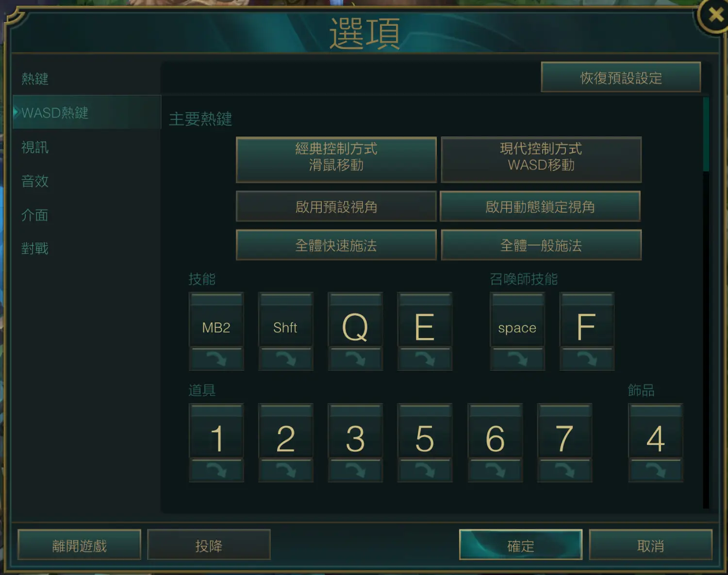Screen dimensions: 728x575
Task: Click the curved arrow beneath item key 7
Action: click(564, 471)
